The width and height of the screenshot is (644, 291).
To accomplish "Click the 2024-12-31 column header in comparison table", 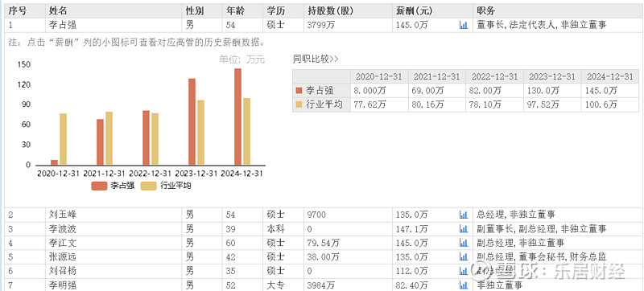I will pyautogui.click(x=610, y=76).
